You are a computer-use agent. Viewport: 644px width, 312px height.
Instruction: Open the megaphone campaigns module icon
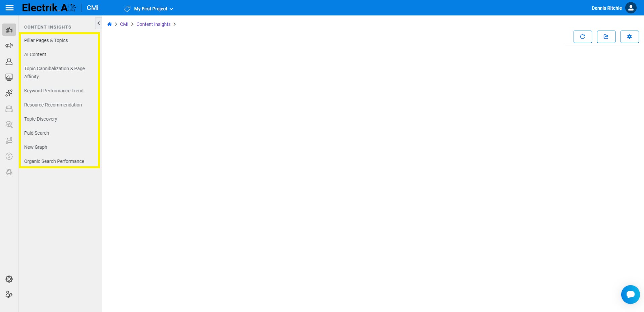coord(9,45)
